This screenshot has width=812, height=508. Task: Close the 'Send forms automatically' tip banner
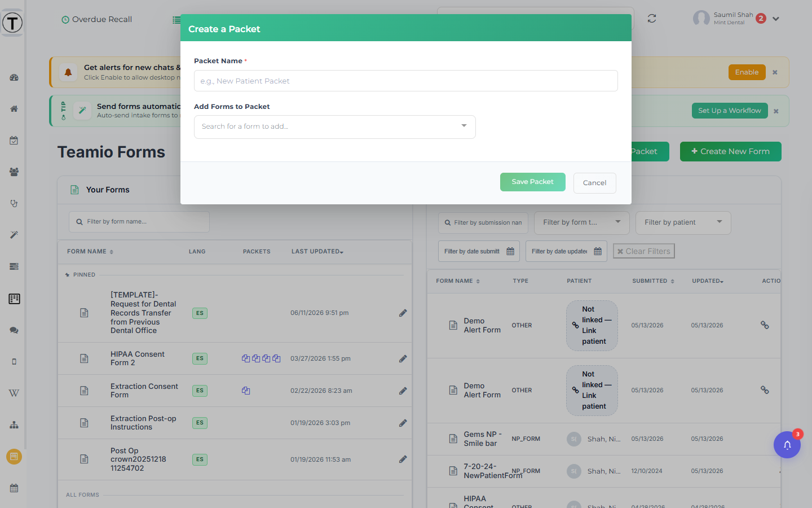(x=776, y=111)
